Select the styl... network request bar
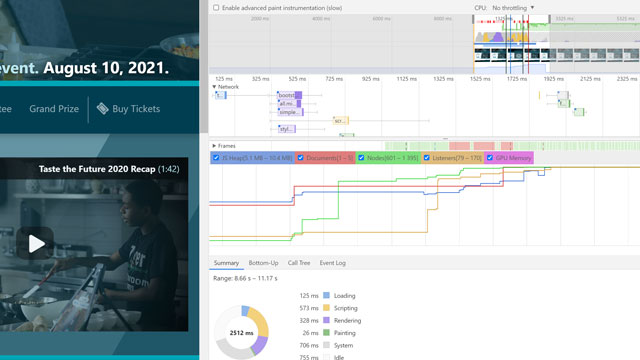640x360 pixels. click(x=287, y=129)
